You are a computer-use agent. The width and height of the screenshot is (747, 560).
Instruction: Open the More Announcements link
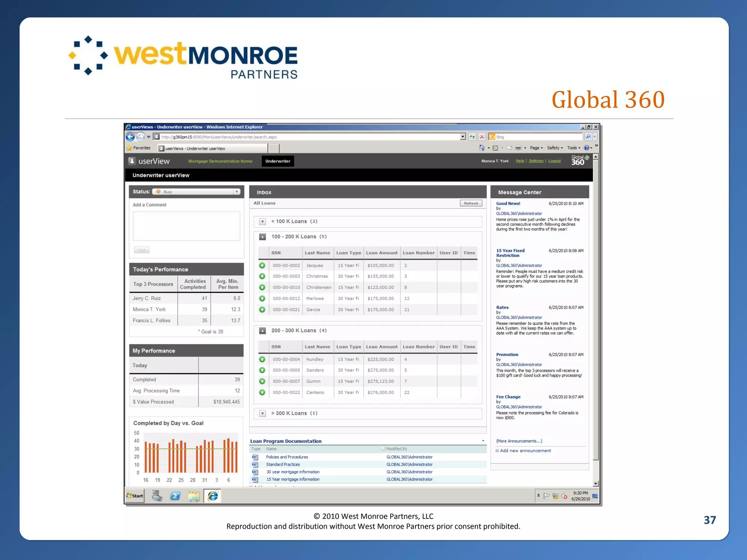[x=519, y=441]
